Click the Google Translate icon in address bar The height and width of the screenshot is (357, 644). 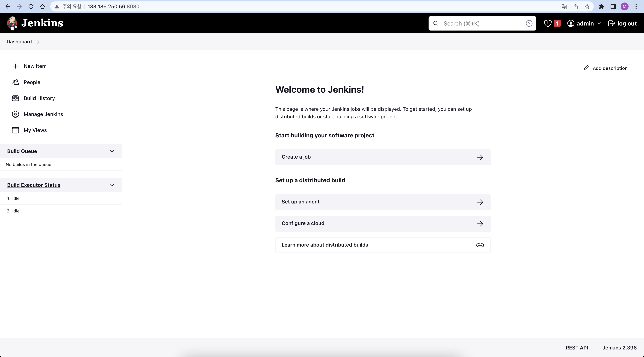564,6
